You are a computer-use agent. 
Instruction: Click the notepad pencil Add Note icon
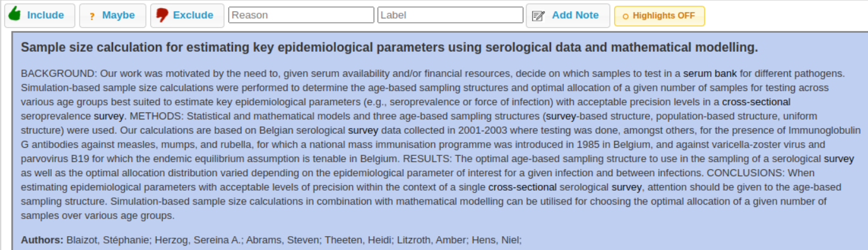[538, 16]
